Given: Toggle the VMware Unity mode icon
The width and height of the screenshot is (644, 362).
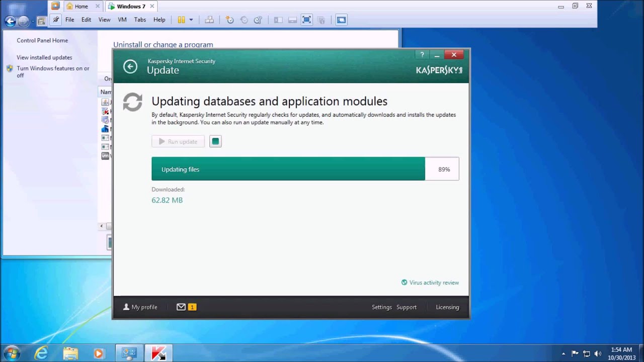Looking at the screenshot, I should [x=321, y=20].
